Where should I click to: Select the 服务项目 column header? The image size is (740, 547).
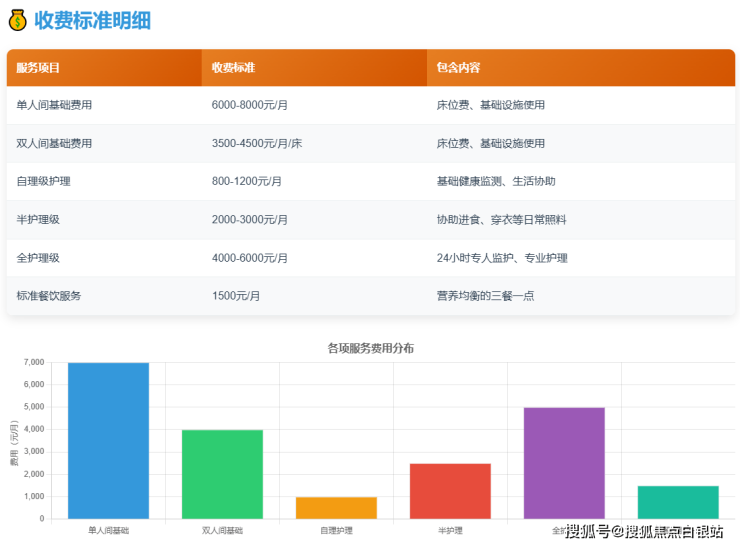(x=39, y=68)
